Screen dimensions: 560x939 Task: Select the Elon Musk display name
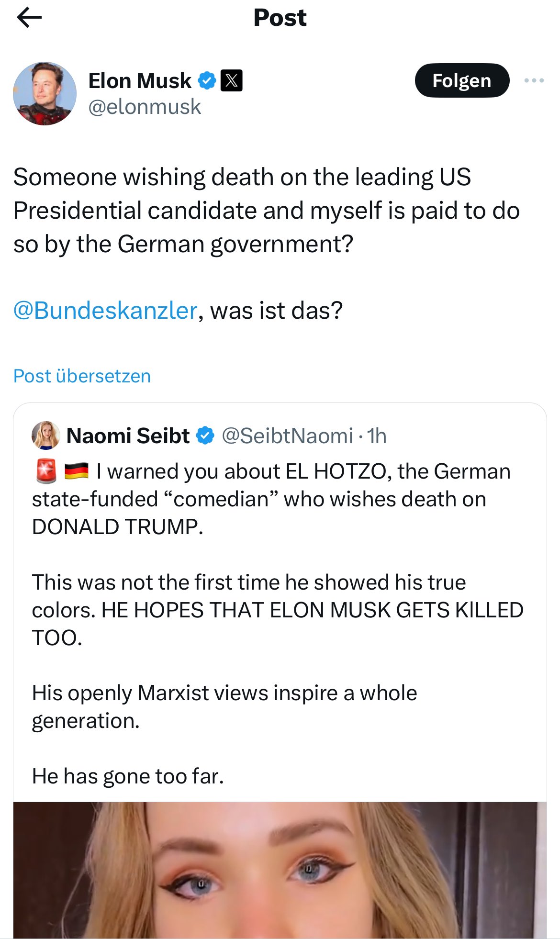pyautogui.click(x=140, y=80)
